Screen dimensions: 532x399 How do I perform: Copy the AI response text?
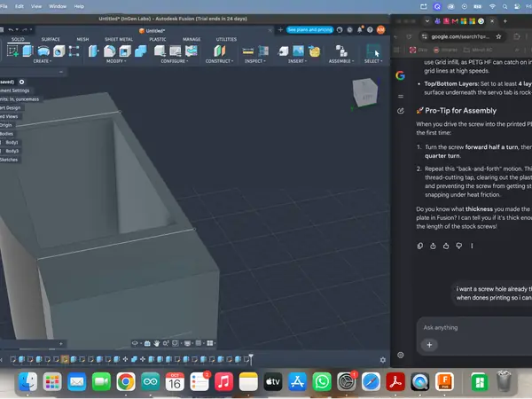click(420, 246)
